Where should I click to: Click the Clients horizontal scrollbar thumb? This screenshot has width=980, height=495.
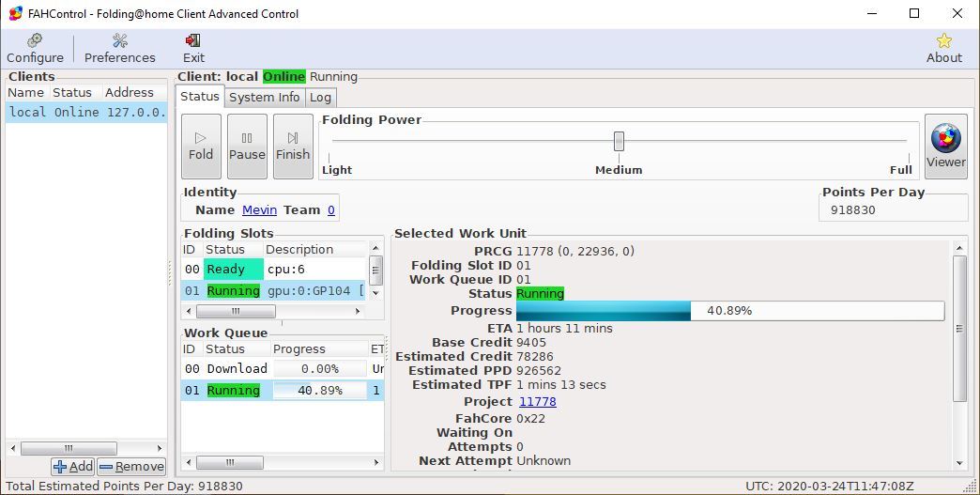tap(69, 448)
